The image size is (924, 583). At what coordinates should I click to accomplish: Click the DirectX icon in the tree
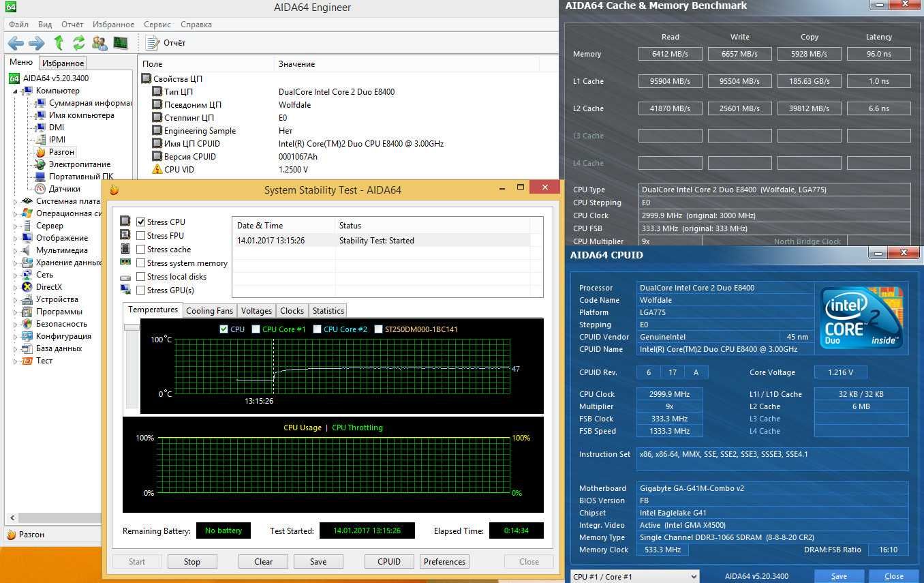click(27, 287)
